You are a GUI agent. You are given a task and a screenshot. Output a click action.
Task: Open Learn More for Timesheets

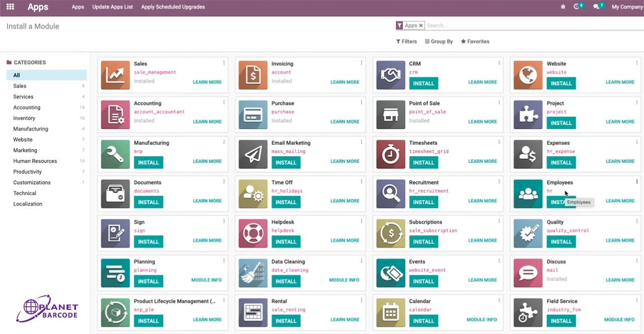[x=482, y=161]
